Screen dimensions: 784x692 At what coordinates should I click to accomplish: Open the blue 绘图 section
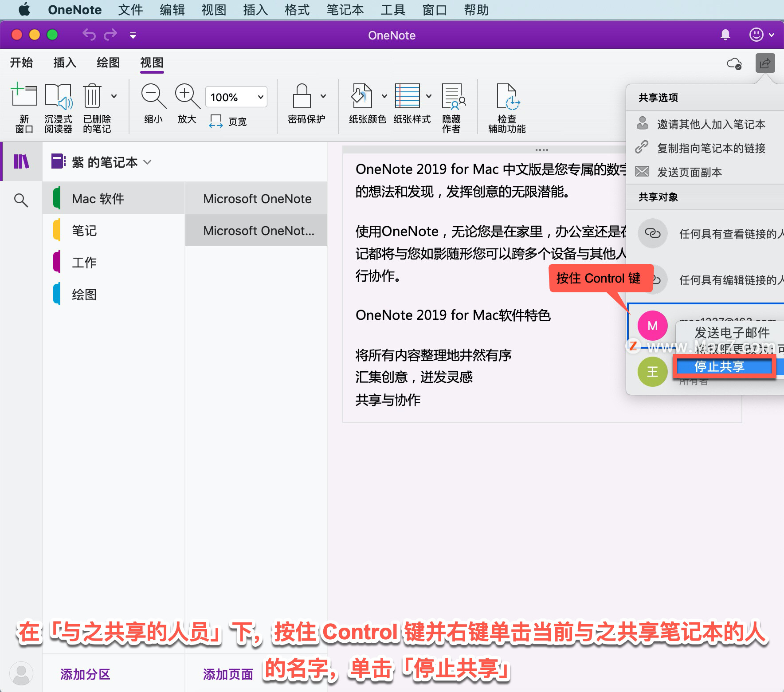click(114, 294)
